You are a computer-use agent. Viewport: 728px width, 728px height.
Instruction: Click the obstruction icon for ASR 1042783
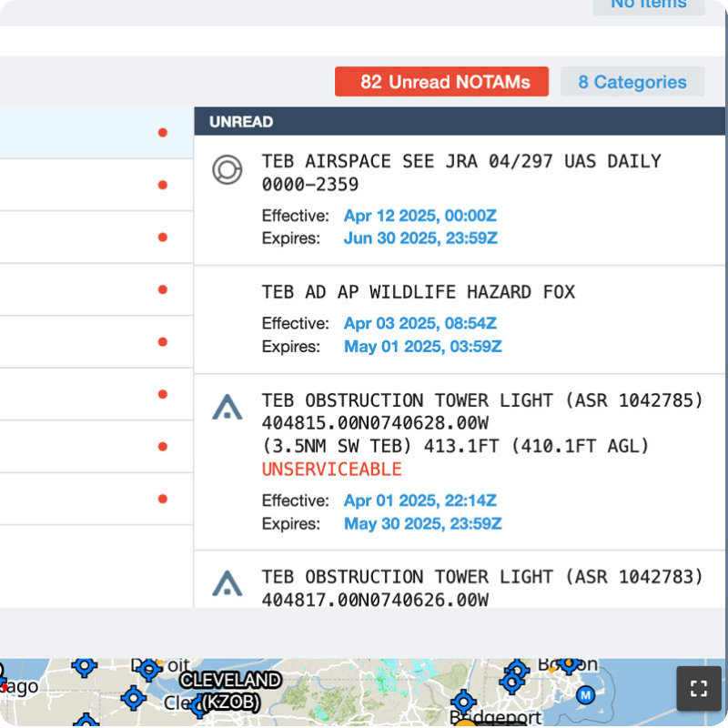tap(227, 583)
